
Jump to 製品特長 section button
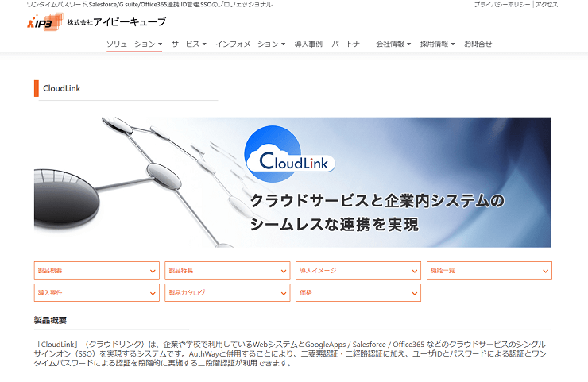[227, 270]
